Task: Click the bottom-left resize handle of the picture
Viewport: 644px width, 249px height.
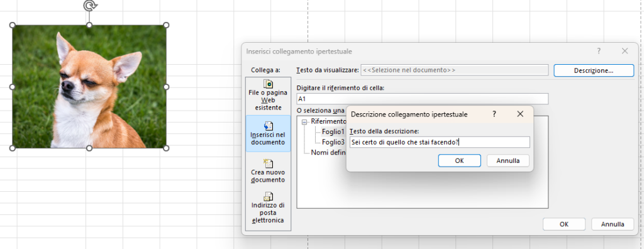Action: (x=13, y=148)
